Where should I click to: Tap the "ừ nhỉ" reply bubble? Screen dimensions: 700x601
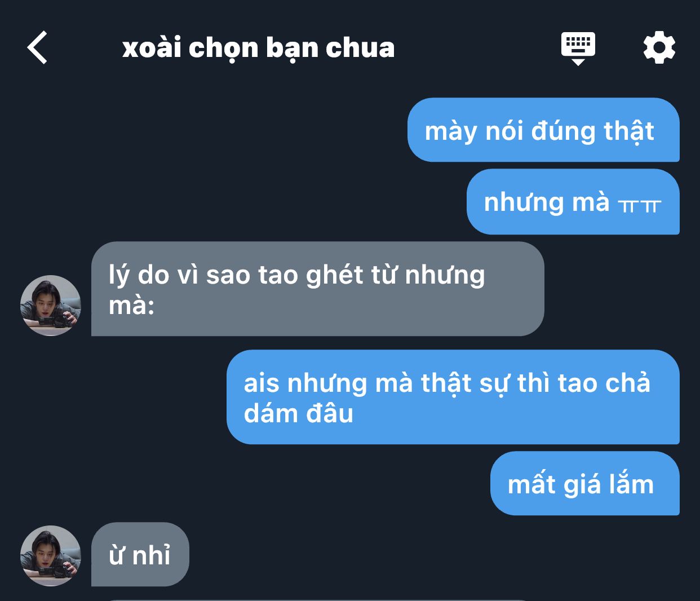[x=140, y=554]
